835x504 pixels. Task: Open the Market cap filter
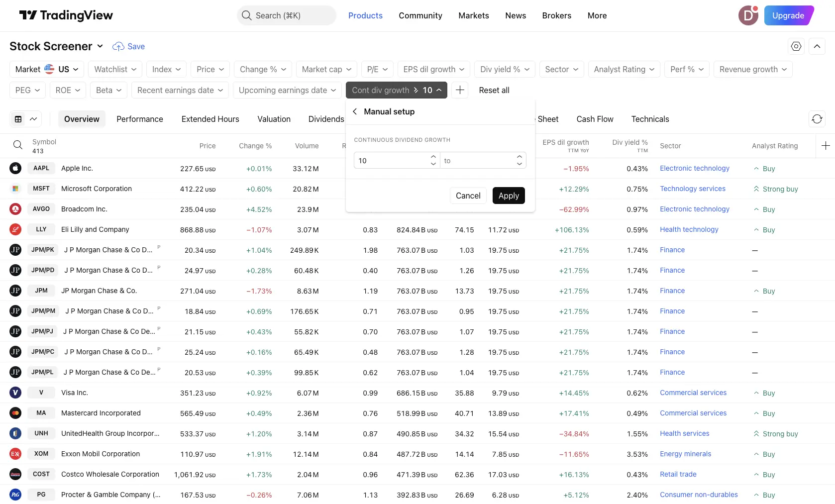pyautogui.click(x=326, y=69)
